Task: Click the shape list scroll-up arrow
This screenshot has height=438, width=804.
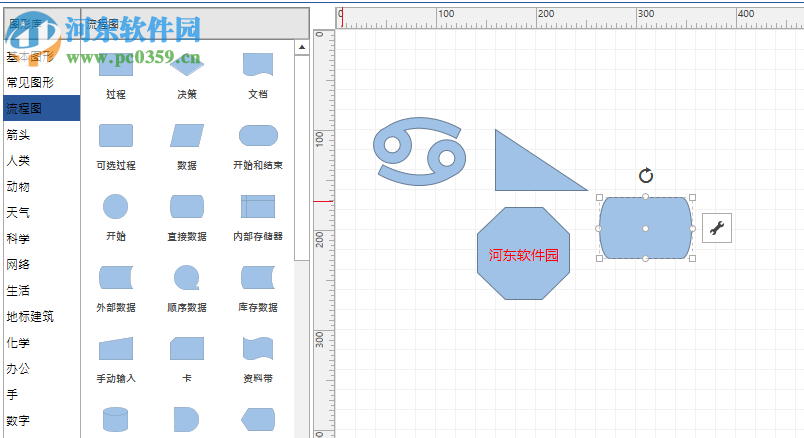Action: [x=302, y=47]
